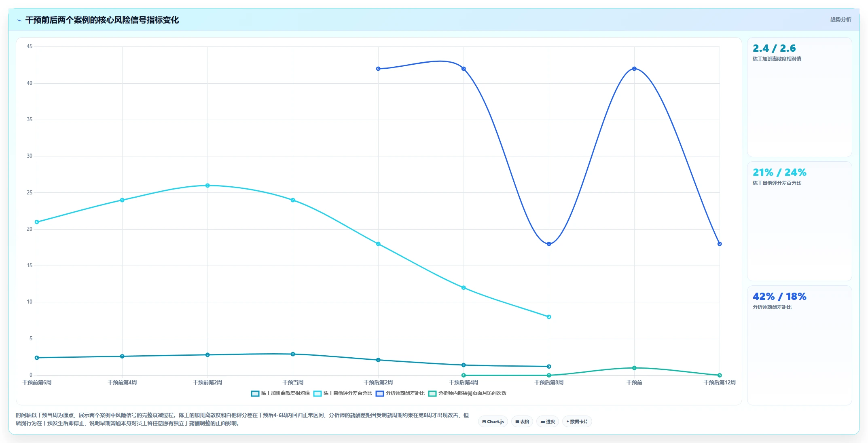
Task: Click the 表格 tag
Action: 522,422
